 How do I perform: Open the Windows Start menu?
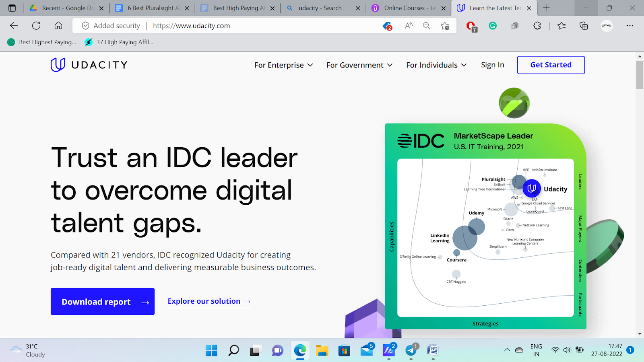tap(211, 350)
